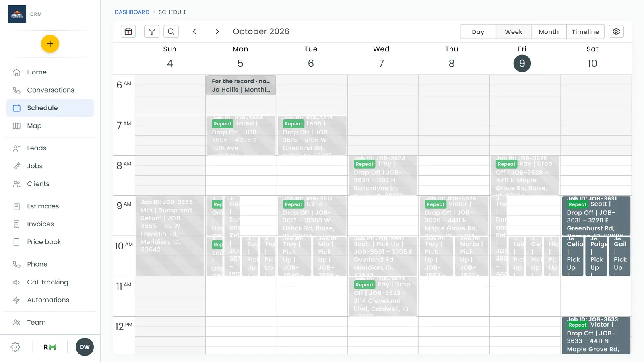Screen dimensions: 644x362
Task: Open Invoices in the sidebar
Action: 50,224
